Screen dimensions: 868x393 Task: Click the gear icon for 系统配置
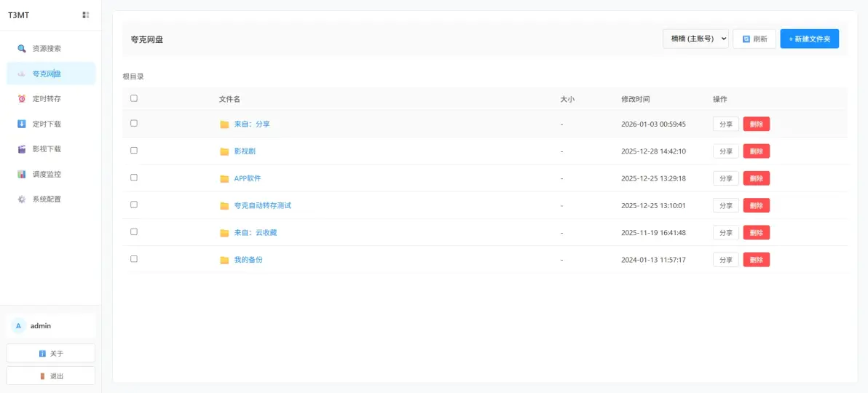(x=22, y=199)
